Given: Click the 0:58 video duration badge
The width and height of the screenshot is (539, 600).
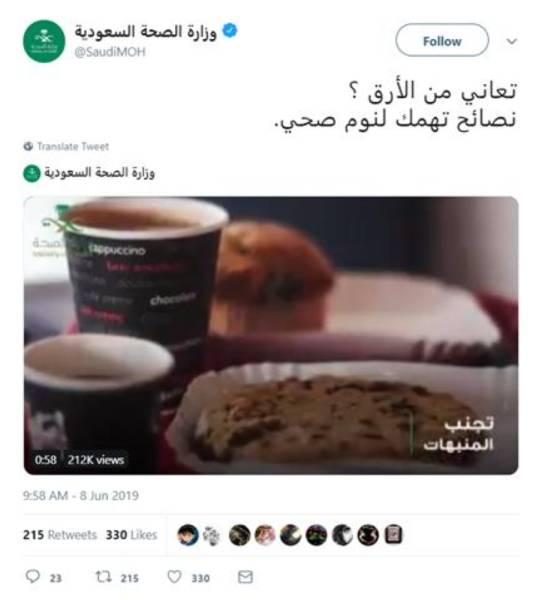Looking at the screenshot, I should point(46,460).
